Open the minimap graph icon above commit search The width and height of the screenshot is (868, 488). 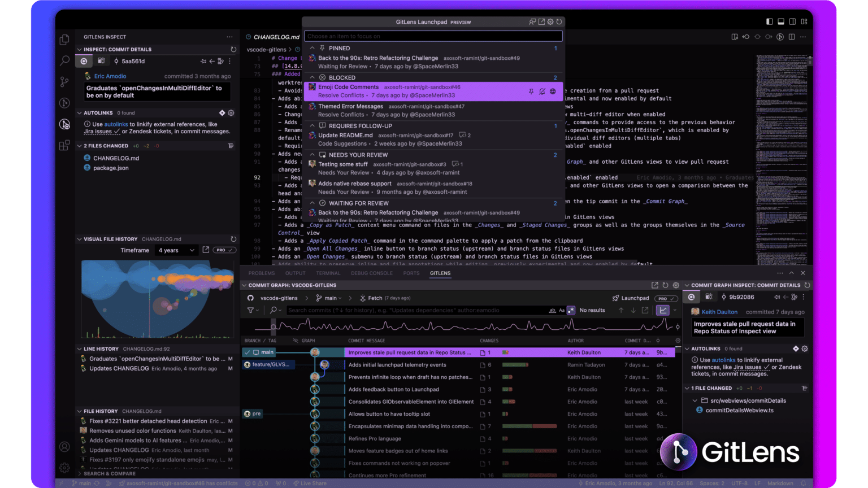coord(662,310)
